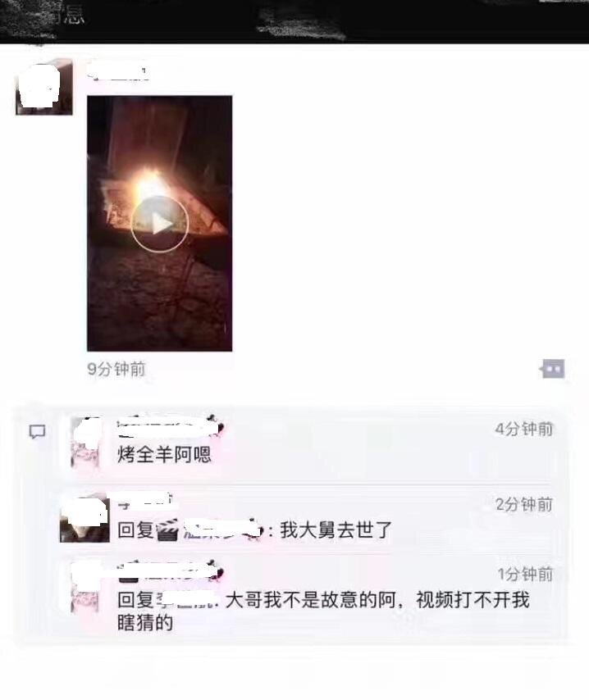Open the two-dot like/comment menu
Viewport: 589px width, 700px height.
pyautogui.click(x=553, y=369)
